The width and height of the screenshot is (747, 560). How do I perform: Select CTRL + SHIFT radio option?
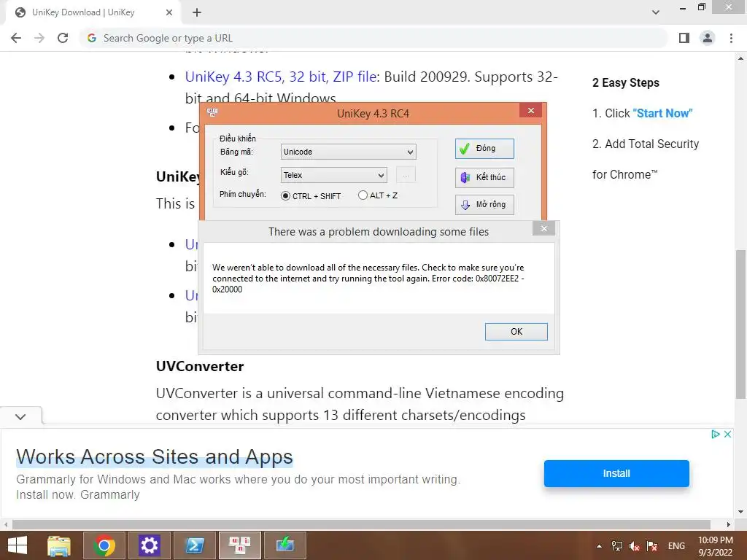pyautogui.click(x=311, y=195)
